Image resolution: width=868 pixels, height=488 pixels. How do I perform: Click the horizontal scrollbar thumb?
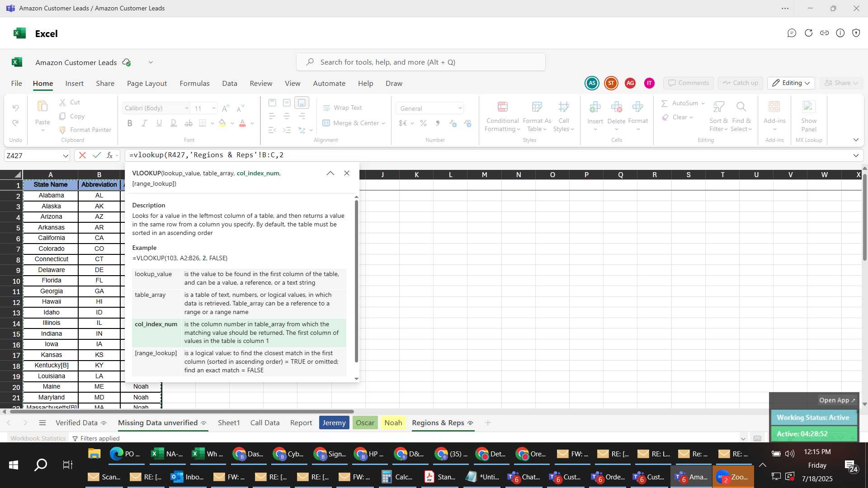pyautogui.click(x=182, y=412)
